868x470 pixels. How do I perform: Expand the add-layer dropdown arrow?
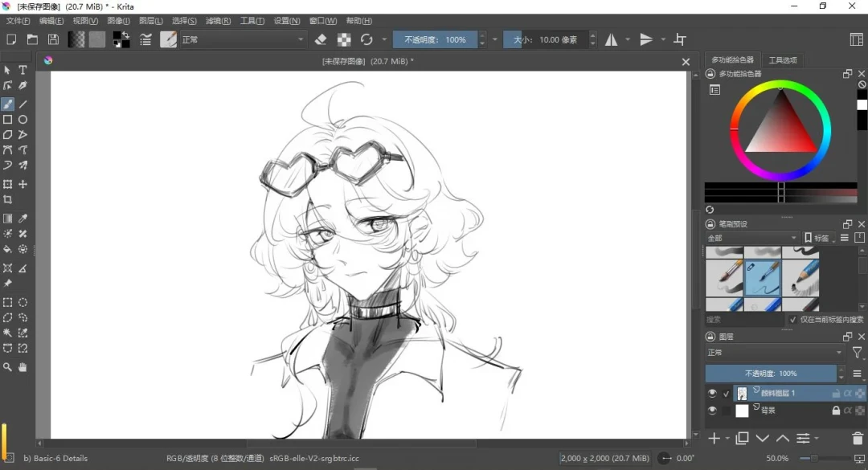tap(727, 439)
